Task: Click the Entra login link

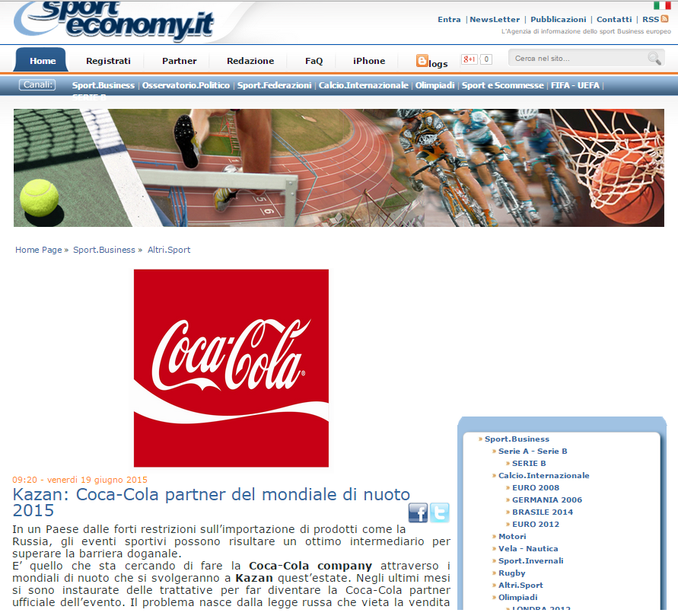Action: 449,20
